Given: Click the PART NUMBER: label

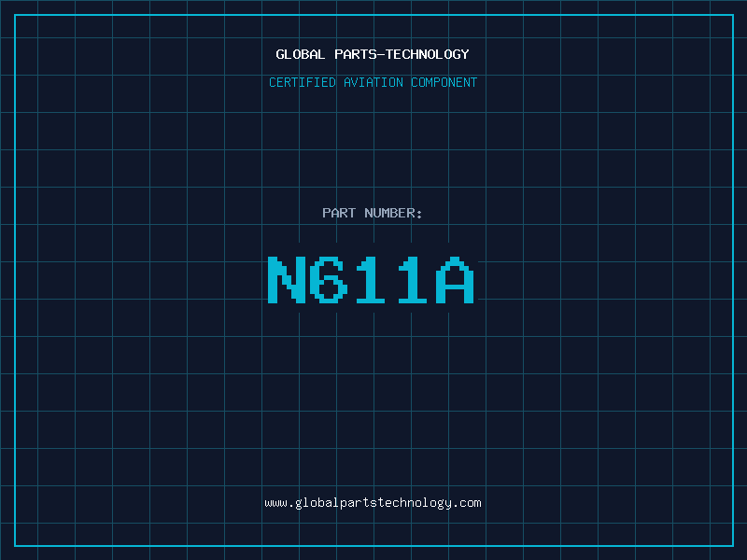Looking at the screenshot, I should 373,213.
